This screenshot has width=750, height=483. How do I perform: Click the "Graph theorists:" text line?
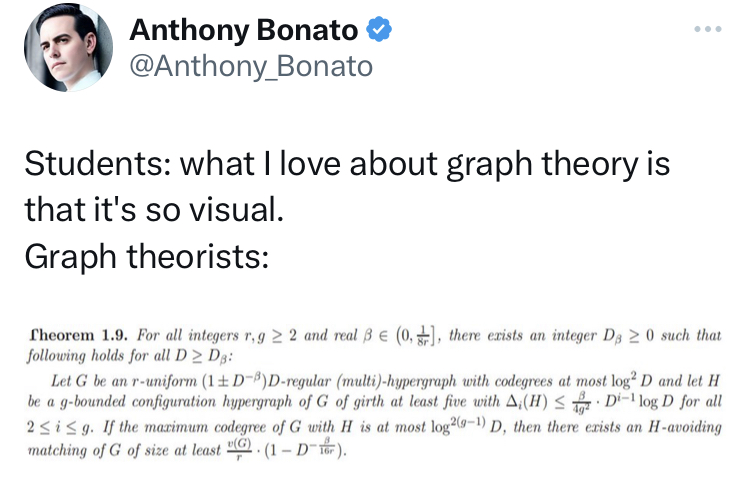146,256
